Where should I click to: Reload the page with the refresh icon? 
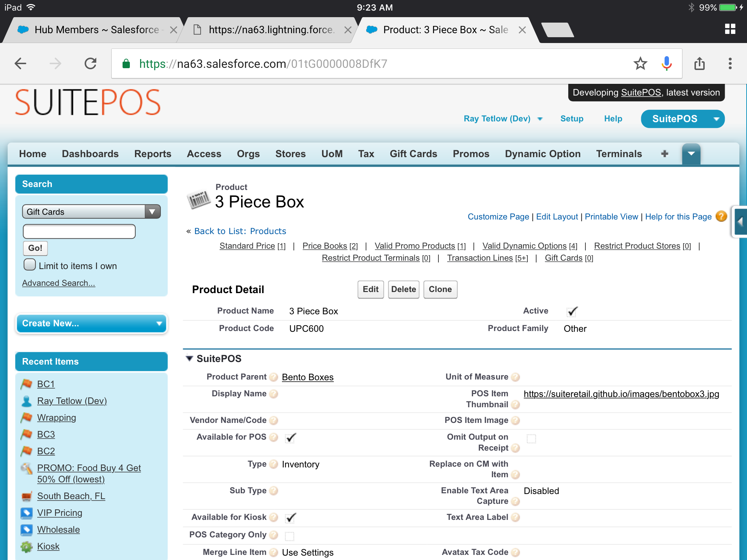90,63
